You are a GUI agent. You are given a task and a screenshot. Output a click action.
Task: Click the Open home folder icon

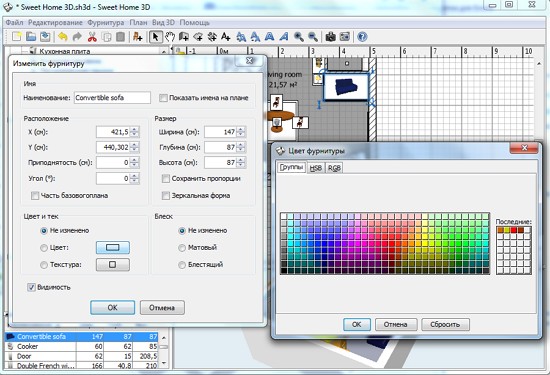point(31,36)
